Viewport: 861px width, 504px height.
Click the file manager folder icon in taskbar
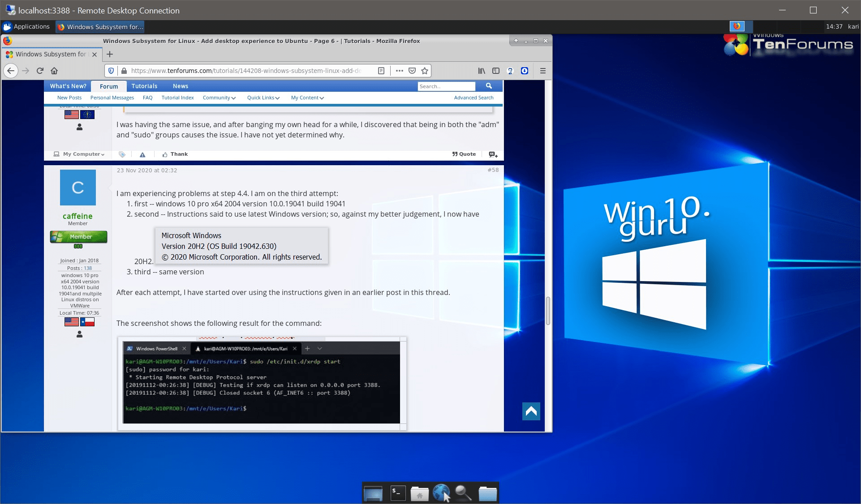(487, 494)
